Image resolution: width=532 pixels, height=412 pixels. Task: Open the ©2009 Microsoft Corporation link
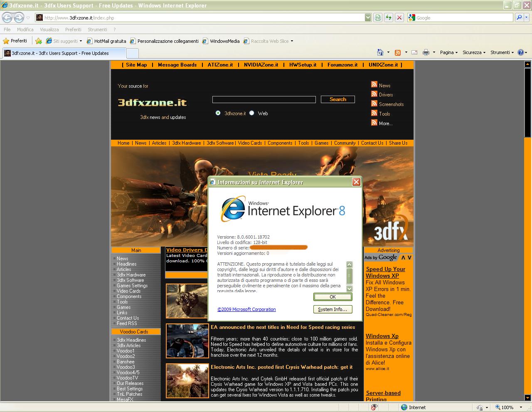tap(246, 309)
